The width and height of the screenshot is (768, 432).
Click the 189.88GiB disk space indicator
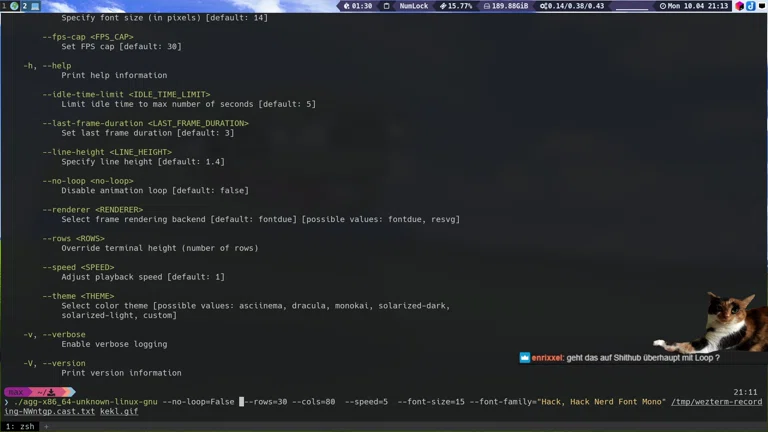(x=505, y=6)
